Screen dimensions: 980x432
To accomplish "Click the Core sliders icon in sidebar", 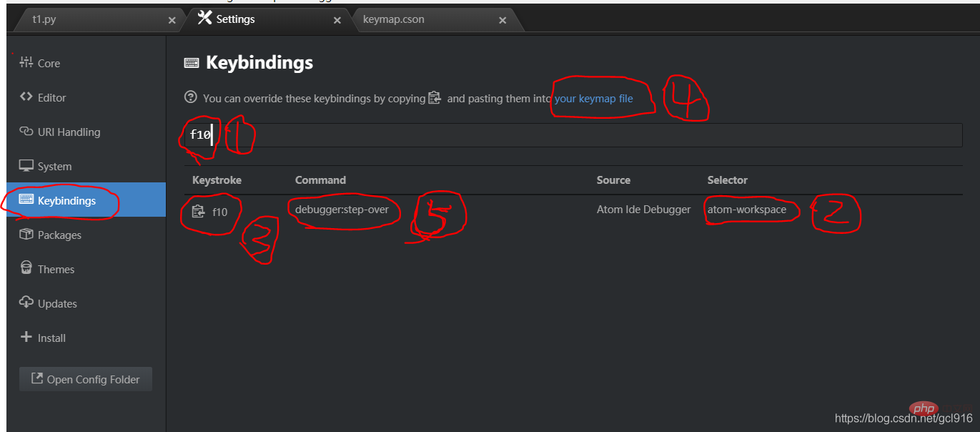I will point(26,62).
